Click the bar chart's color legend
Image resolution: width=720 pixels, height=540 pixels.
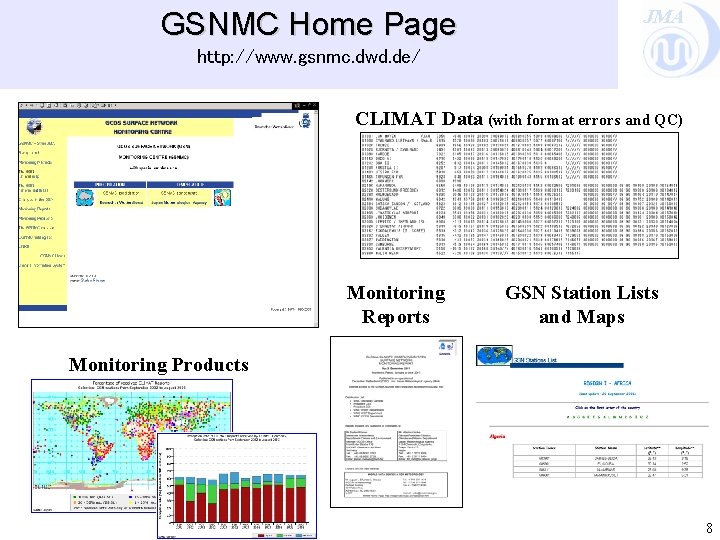pyautogui.click(x=286, y=535)
